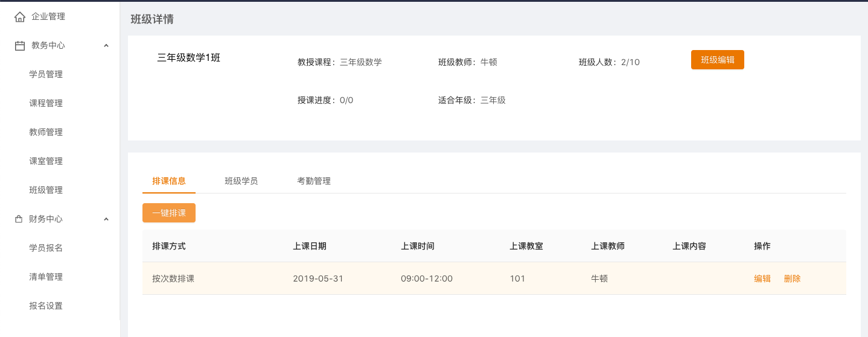Click the home icon beside 企业管理
The height and width of the screenshot is (337, 868).
[20, 17]
